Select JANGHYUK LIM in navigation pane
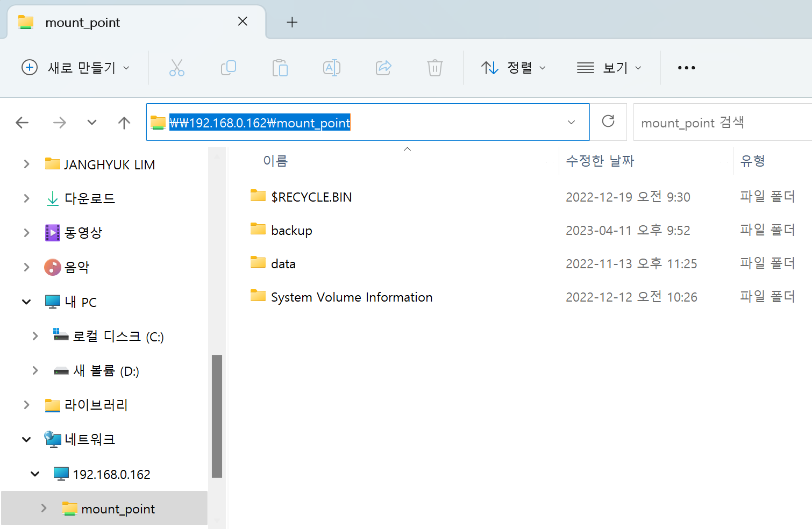 pyautogui.click(x=109, y=165)
